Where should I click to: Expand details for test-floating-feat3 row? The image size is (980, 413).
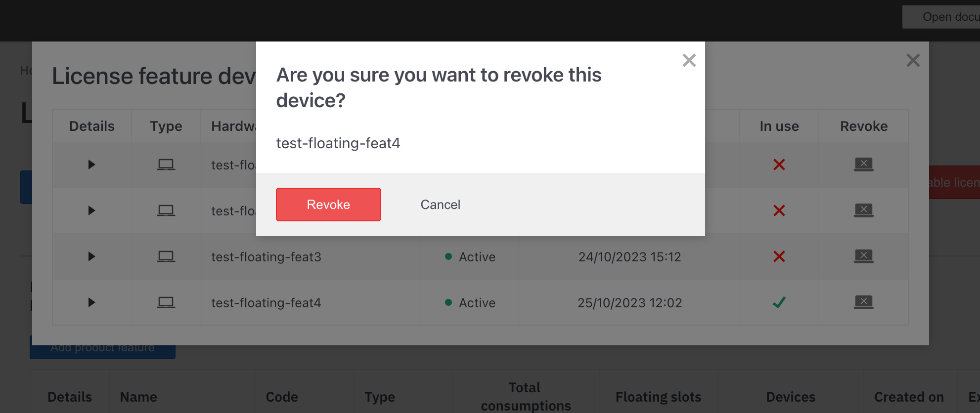[x=91, y=256]
